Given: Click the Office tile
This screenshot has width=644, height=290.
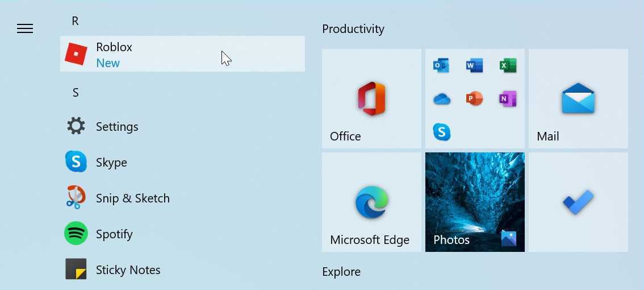Looking at the screenshot, I should [371, 98].
